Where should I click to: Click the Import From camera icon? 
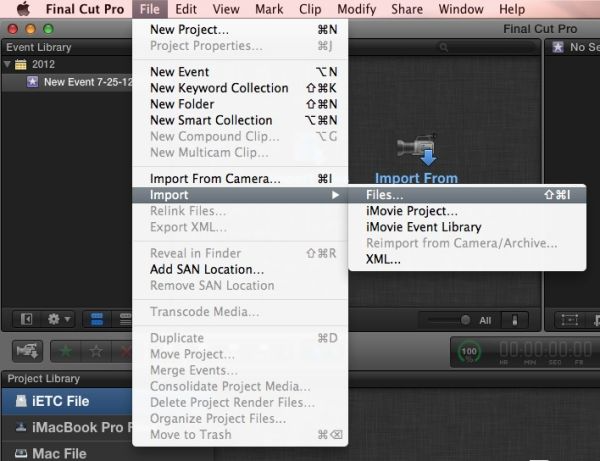click(416, 149)
